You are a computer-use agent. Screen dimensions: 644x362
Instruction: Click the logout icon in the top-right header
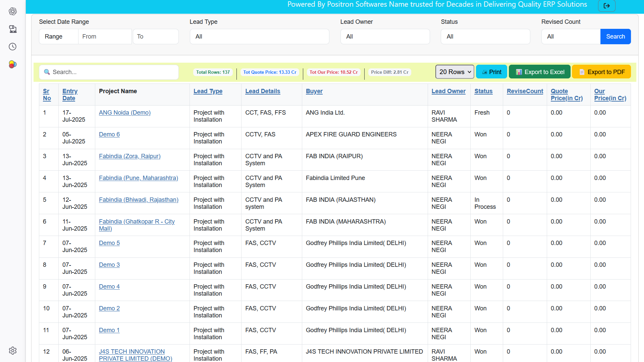pyautogui.click(x=607, y=5)
